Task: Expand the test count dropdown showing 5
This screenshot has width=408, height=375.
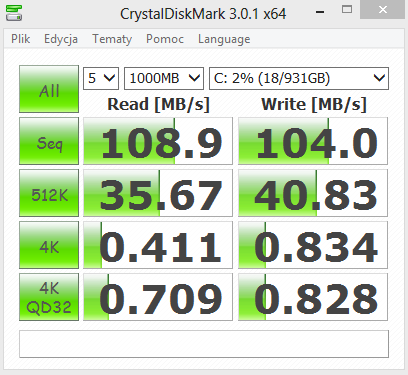Action: pos(101,78)
